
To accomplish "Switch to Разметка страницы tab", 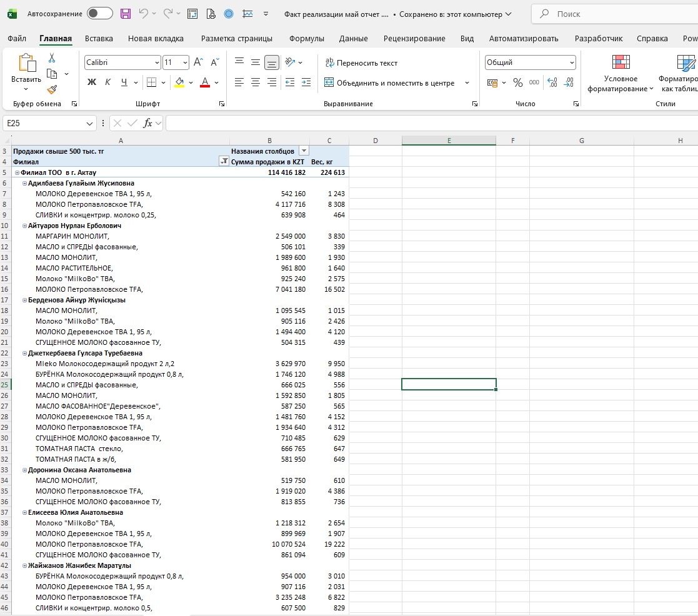I will tap(236, 38).
